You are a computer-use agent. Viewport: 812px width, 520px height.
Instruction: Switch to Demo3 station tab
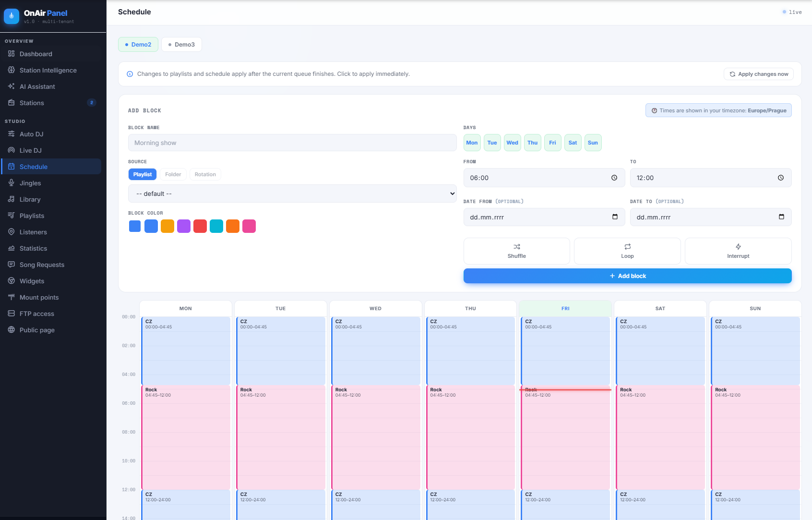pos(181,45)
